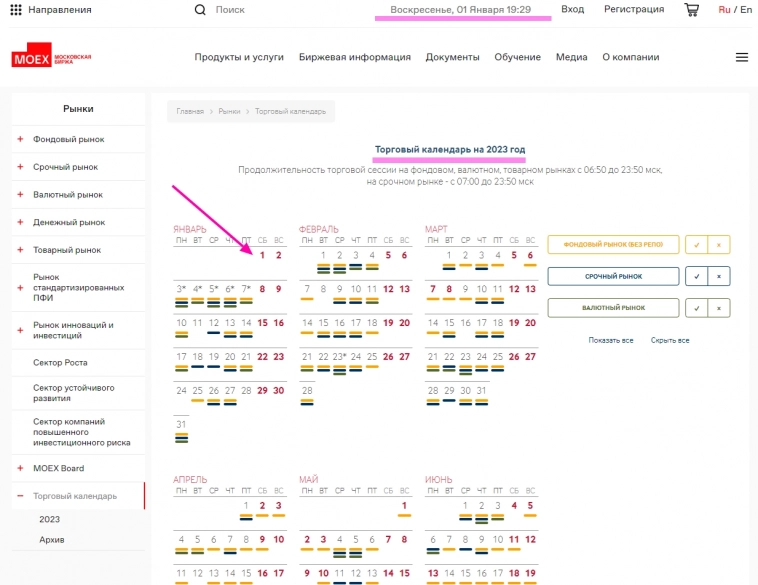The width and height of the screenshot is (758, 585).
Task: Click the Регистрация link
Action: tap(633, 9)
